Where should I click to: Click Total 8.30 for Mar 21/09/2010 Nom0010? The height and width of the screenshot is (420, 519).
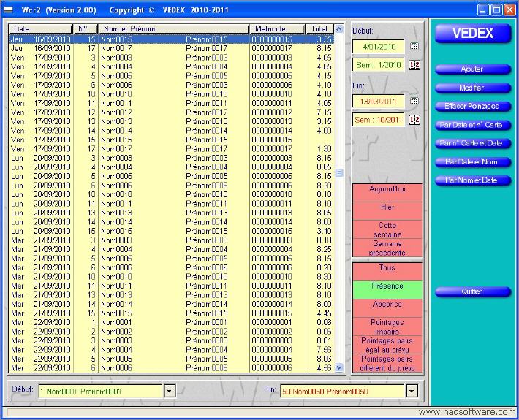(x=324, y=277)
